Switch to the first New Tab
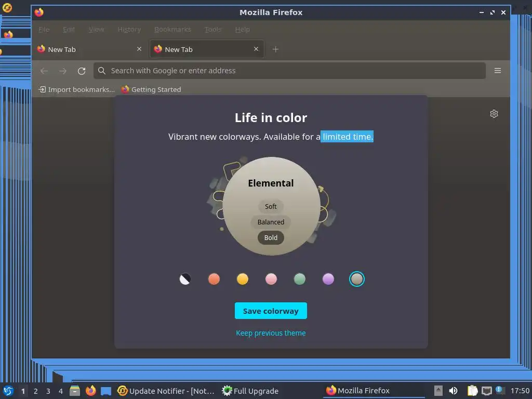Viewport: 532px width, 399px height. (x=90, y=49)
